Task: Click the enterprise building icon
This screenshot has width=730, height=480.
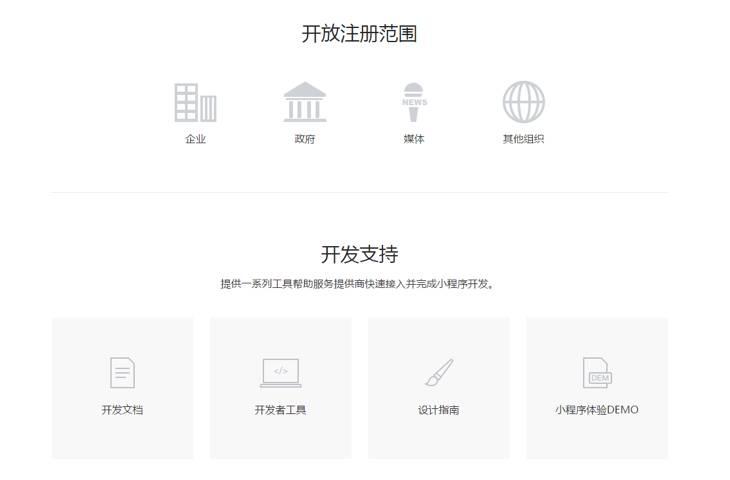Action: coord(195,102)
